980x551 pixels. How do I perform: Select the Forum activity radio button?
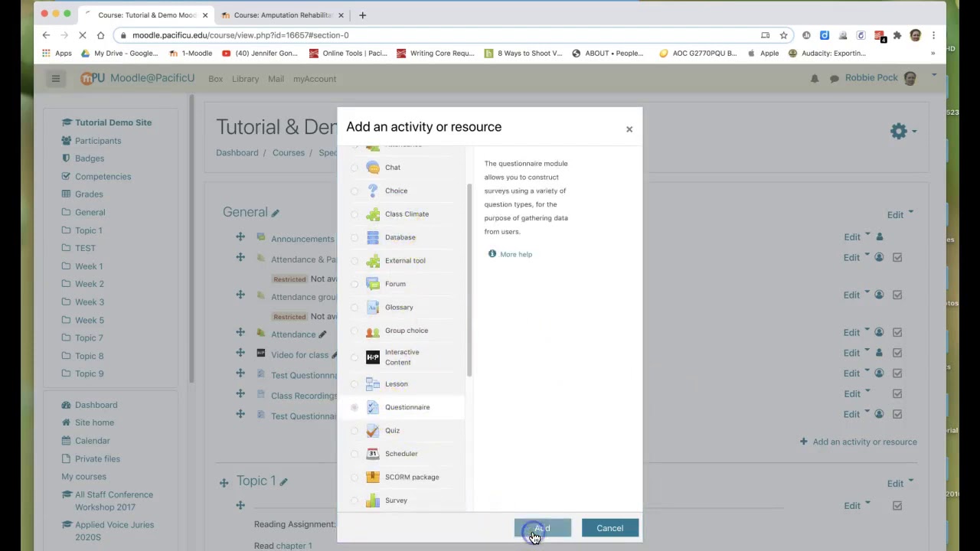tap(354, 284)
